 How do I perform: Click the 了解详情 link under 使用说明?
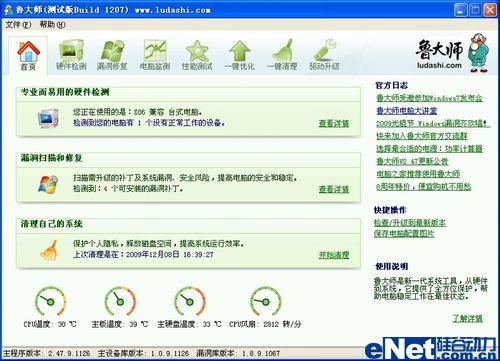click(x=467, y=318)
